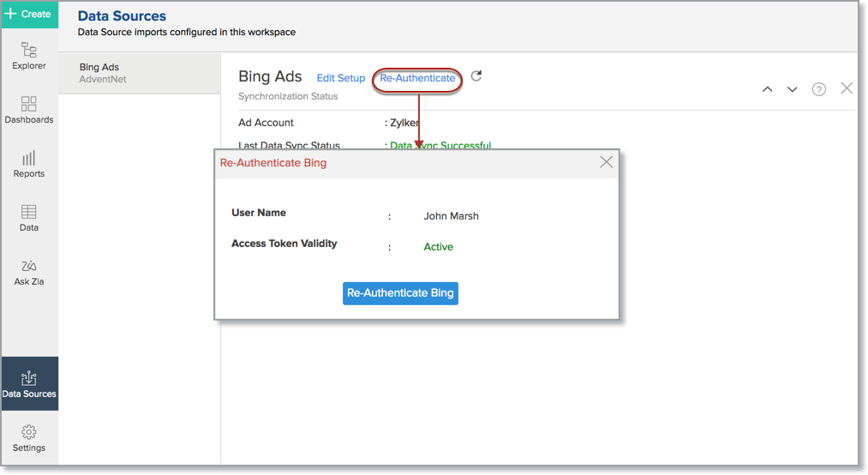Click the Data Sources page heading
Screen dimensions: 868x475
pyautogui.click(x=122, y=16)
